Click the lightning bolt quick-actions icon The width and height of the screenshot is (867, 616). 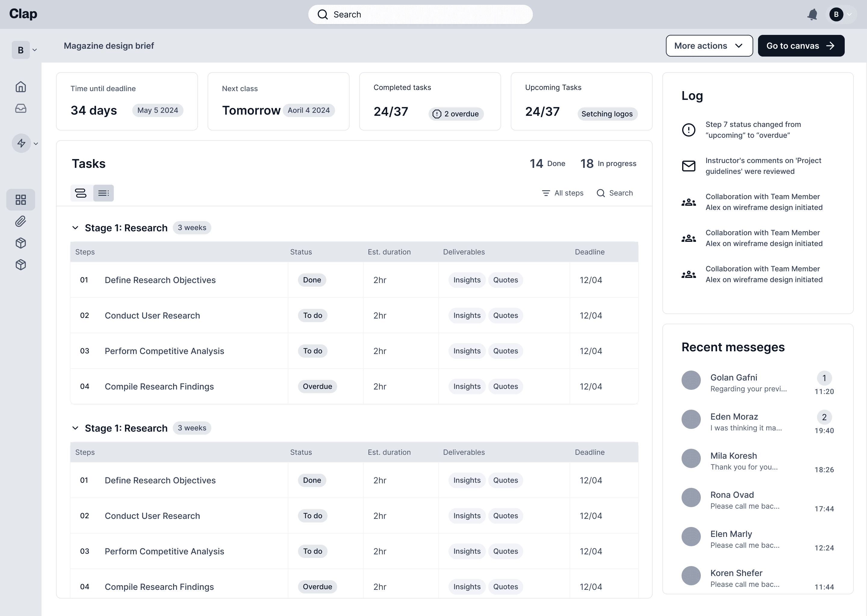pos(21,143)
